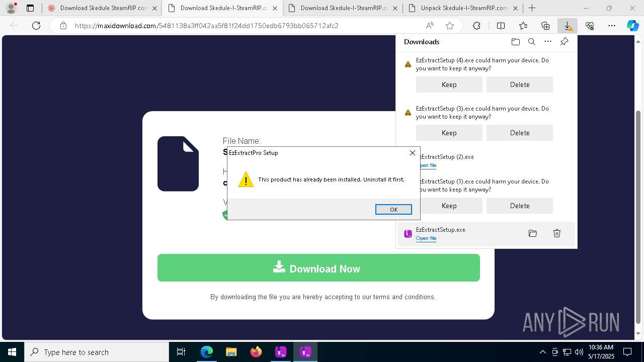Open the Copilot sidebar

(x=632, y=26)
